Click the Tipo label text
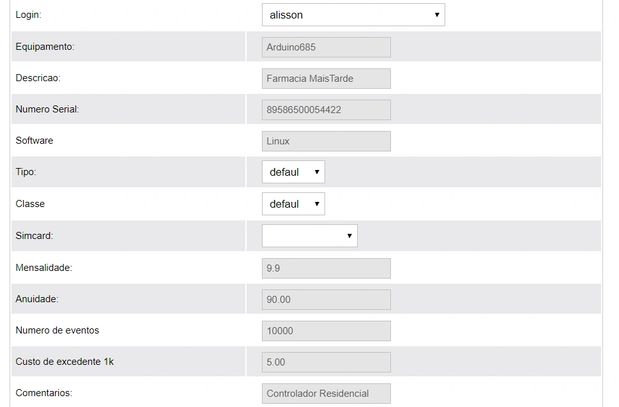This screenshot has height=407, width=619. pos(26,172)
